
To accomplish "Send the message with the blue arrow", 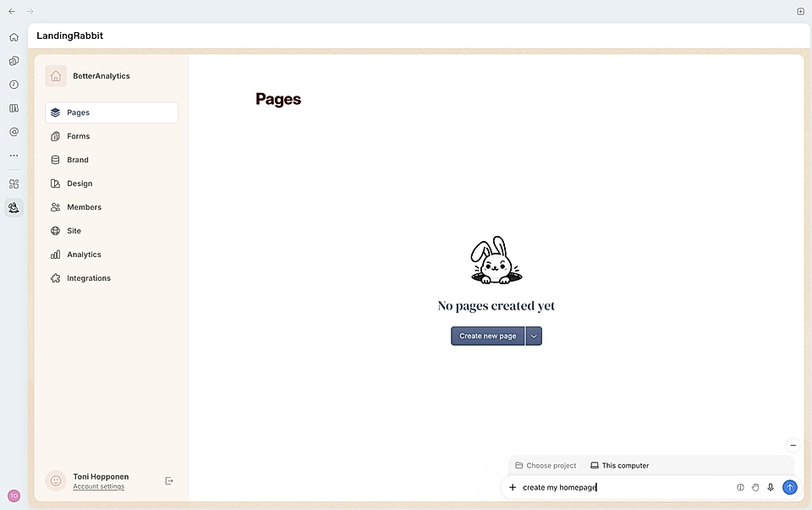I will coord(790,487).
